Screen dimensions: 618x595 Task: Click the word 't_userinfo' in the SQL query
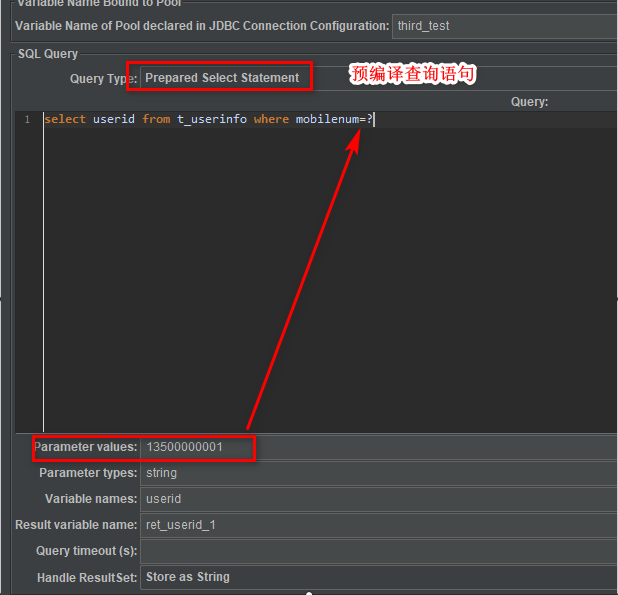(212, 119)
